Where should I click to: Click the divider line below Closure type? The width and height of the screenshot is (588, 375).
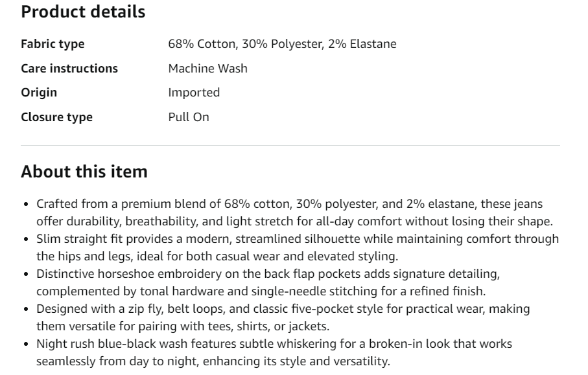[290, 145]
